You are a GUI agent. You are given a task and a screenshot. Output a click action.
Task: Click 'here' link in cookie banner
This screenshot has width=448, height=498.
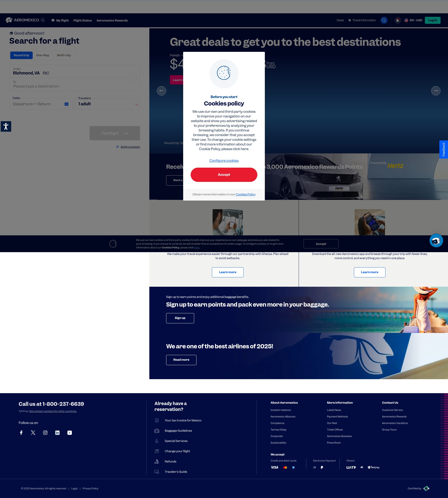[x=197, y=247]
